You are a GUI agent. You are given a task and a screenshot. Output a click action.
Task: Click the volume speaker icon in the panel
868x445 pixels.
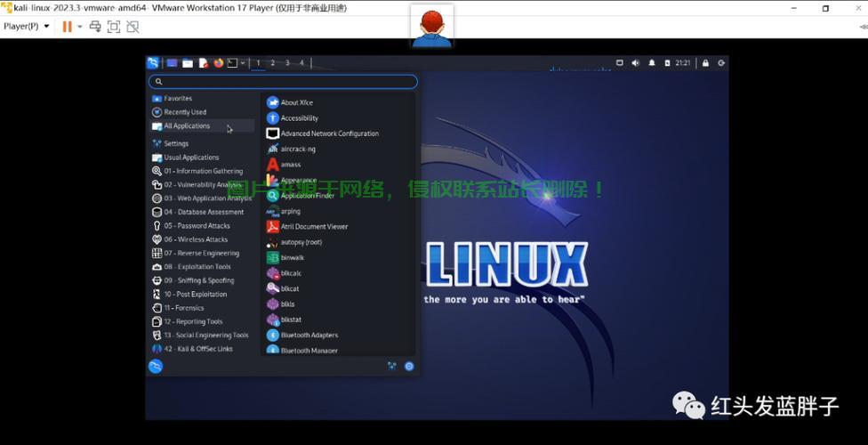click(x=635, y=63)
